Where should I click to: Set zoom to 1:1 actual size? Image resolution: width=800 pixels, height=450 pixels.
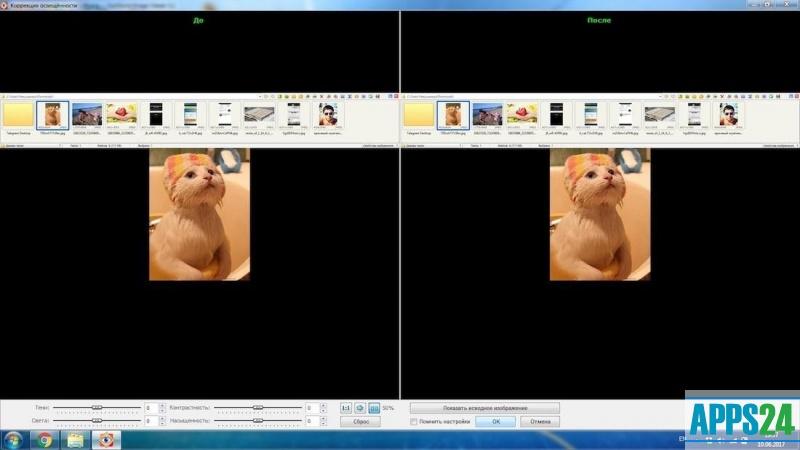tap(346, 408)
